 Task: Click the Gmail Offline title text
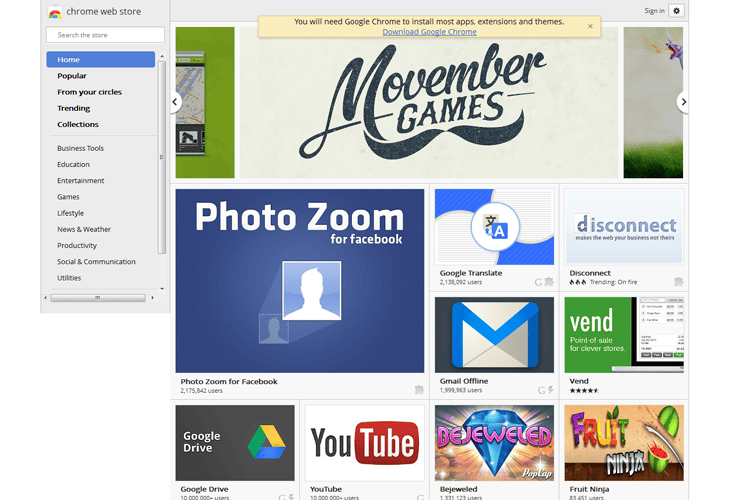(464, 381)
